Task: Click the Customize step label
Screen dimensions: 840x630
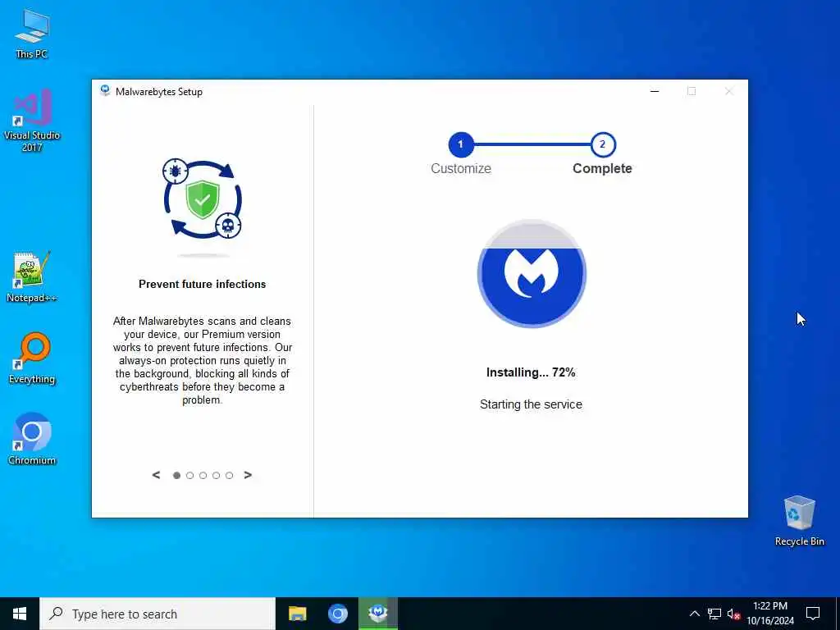Action: (x=461, y=168)
